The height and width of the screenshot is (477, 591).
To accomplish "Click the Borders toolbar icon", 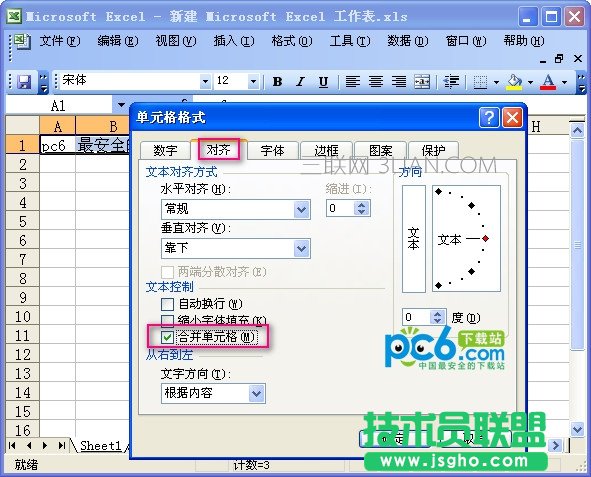I will click(480, 81).
